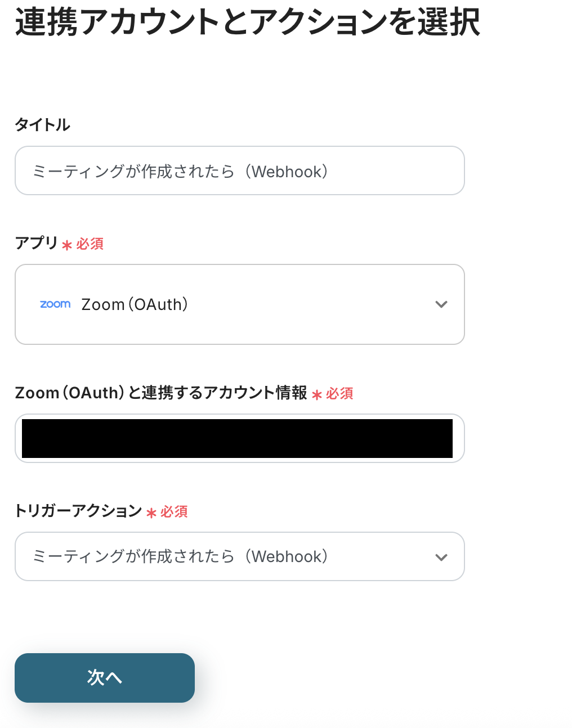Open the redacted account information field

coord(239,438)
